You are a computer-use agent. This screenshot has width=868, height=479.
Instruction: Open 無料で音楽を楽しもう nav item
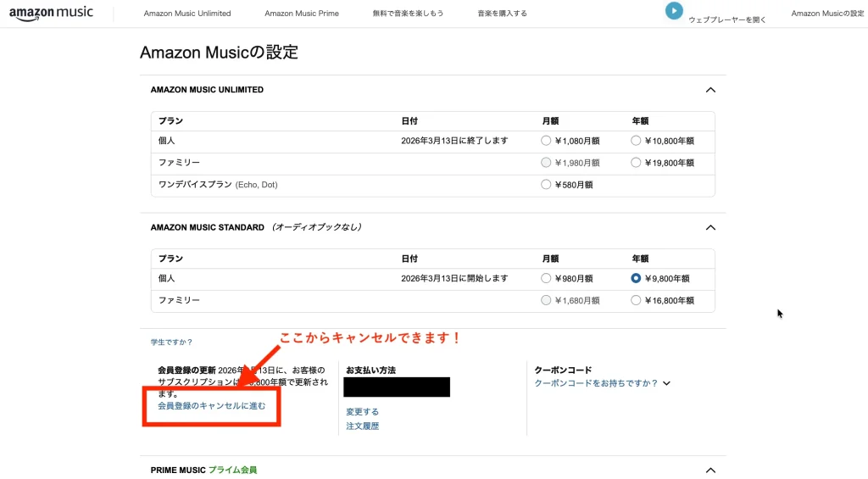408,14
